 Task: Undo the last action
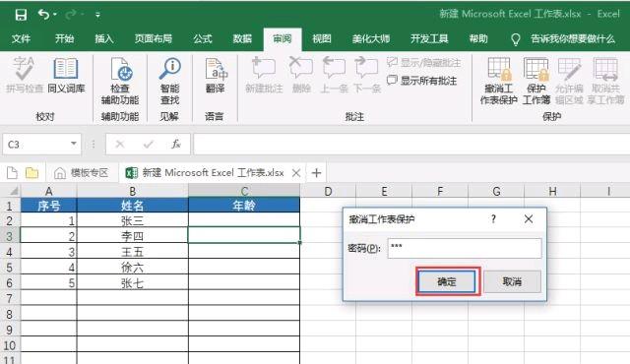(43, 15)
